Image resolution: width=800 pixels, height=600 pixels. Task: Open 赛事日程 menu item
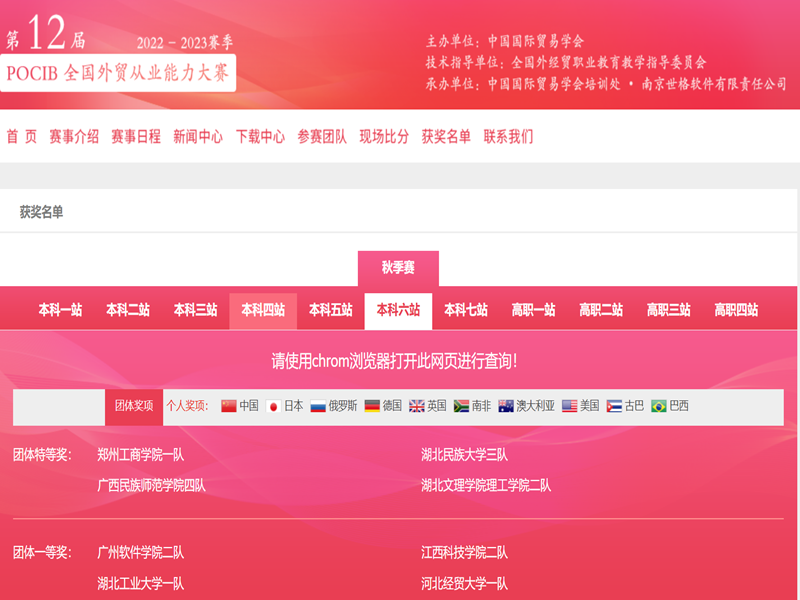coord(136,137)
